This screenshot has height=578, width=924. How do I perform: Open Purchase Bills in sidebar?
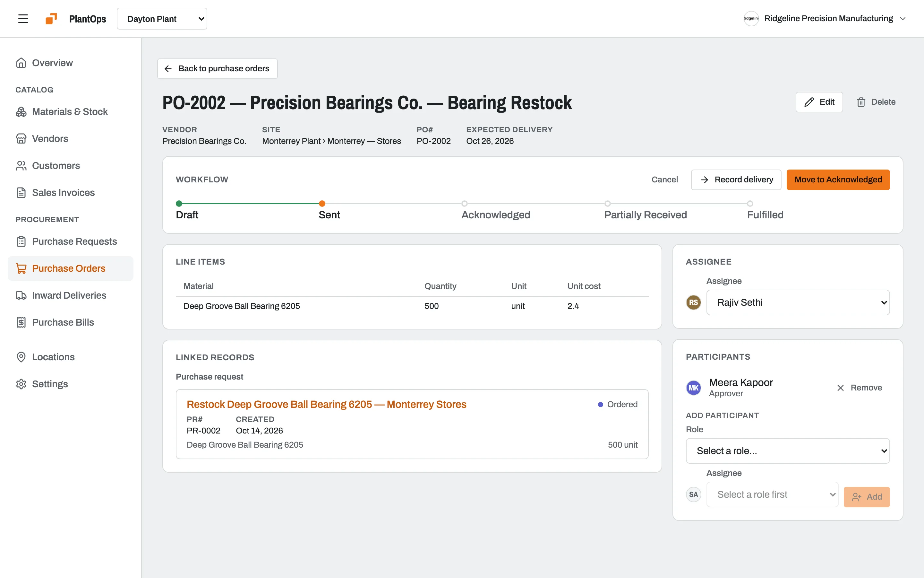click(x=70, y=322)
